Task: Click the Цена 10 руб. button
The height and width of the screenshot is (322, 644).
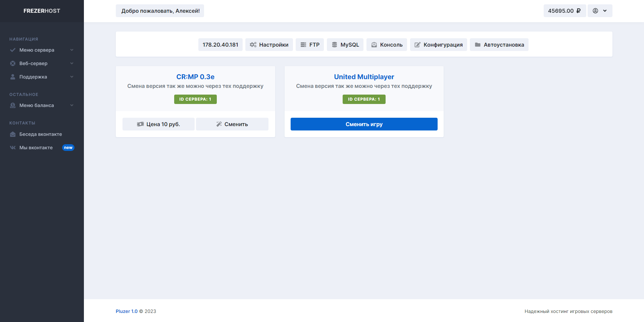Action: coord(158,124)
